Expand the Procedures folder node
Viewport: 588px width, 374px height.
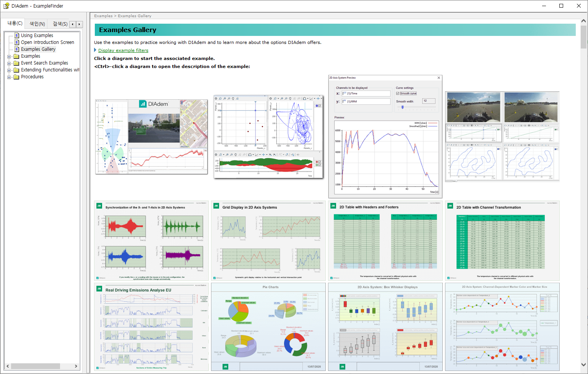(x=9, y=77)
